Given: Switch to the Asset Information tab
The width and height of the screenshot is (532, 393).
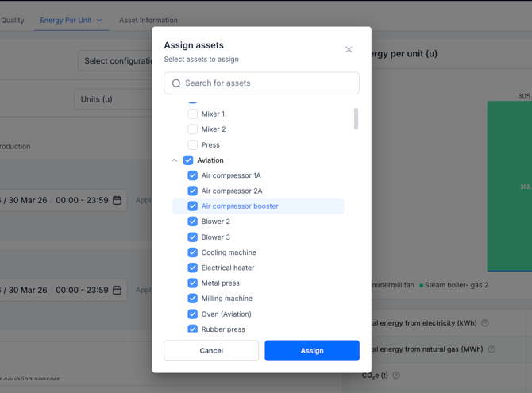Looking at the screenshot, I should 148,21.
